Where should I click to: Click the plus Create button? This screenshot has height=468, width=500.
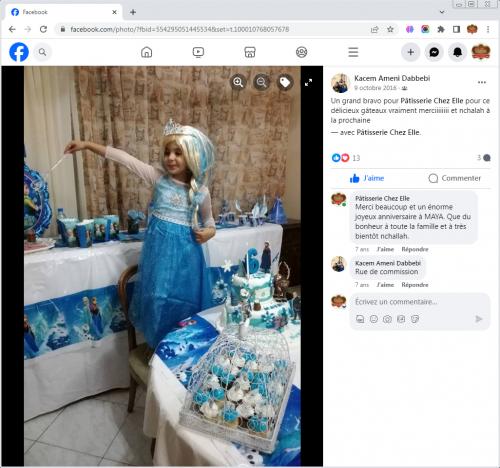pos(411,52)
